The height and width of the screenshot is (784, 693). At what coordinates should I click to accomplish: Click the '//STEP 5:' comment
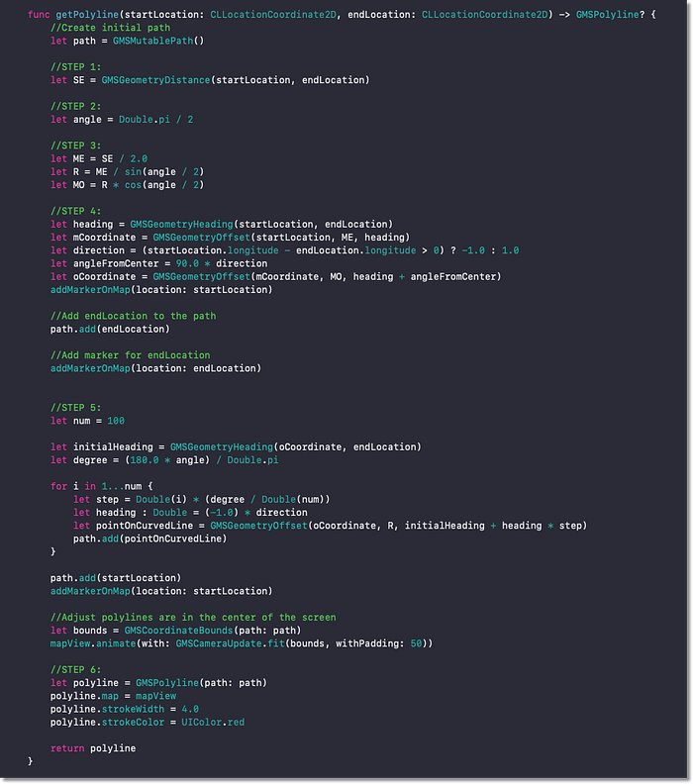[75, 408]
